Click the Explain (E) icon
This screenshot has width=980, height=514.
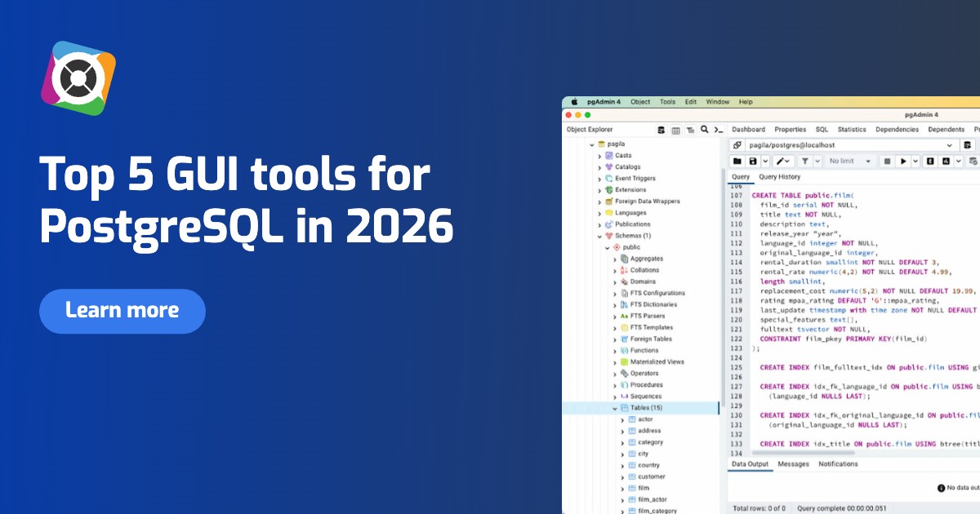click(x=930, y=162)
